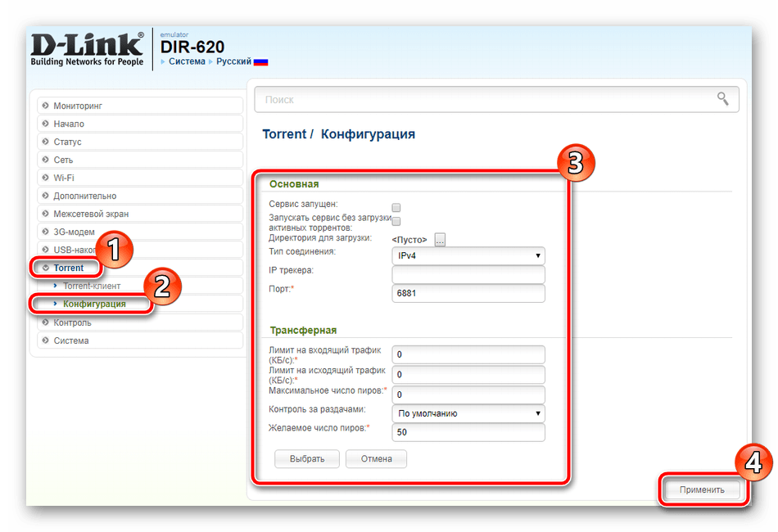The image size is (778, 532).
Task: Click the bullet icon beside Wi-Fi
Action: [46, 178]
